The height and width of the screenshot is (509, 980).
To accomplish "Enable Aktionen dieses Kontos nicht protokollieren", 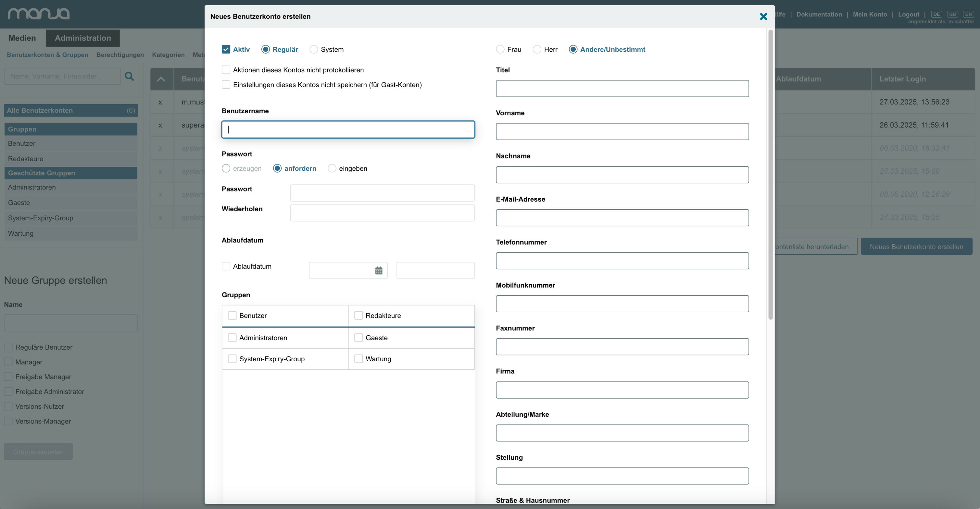I will point(226,70).
